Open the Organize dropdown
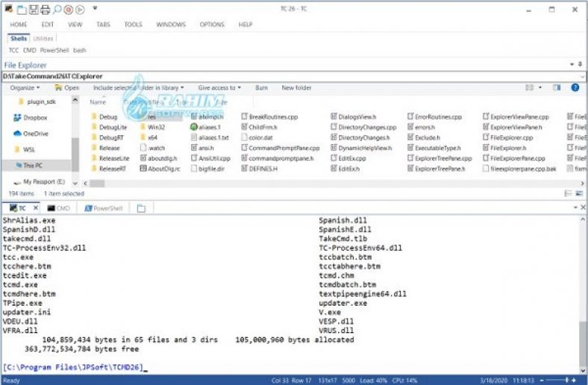The height and width of the screenshot is (385, 588). (25, 88)
